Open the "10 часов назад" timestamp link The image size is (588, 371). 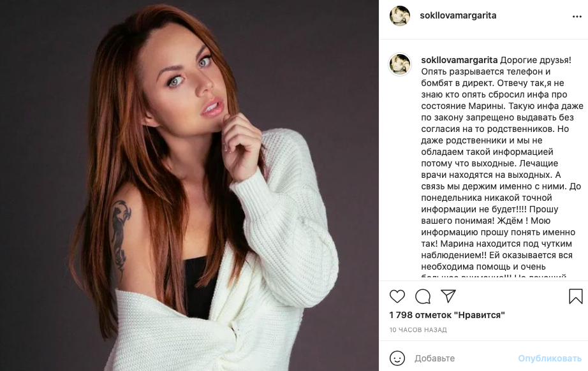(418, 330)
